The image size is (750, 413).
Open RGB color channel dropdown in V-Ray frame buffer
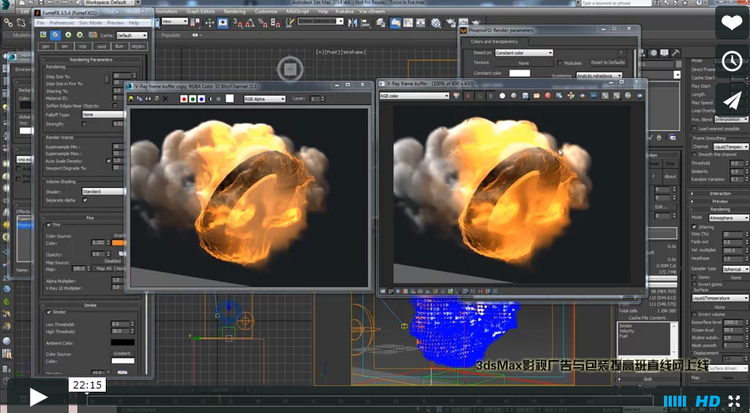[415, 96]
